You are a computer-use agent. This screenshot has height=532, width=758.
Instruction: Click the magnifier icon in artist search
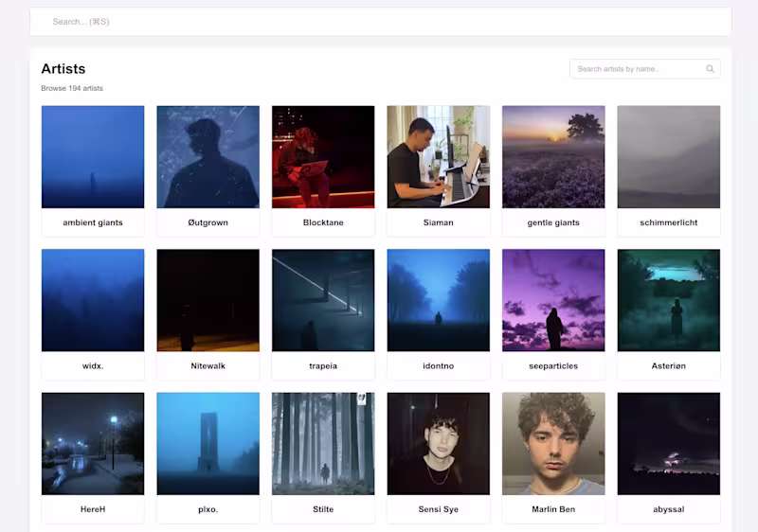(x=710, y=69)
